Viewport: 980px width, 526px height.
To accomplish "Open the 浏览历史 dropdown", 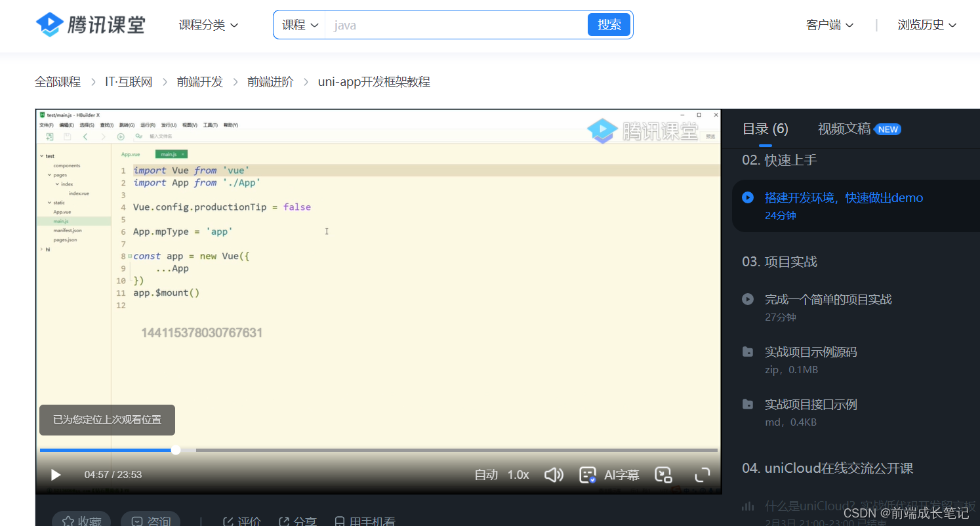I will click(927, 25).
